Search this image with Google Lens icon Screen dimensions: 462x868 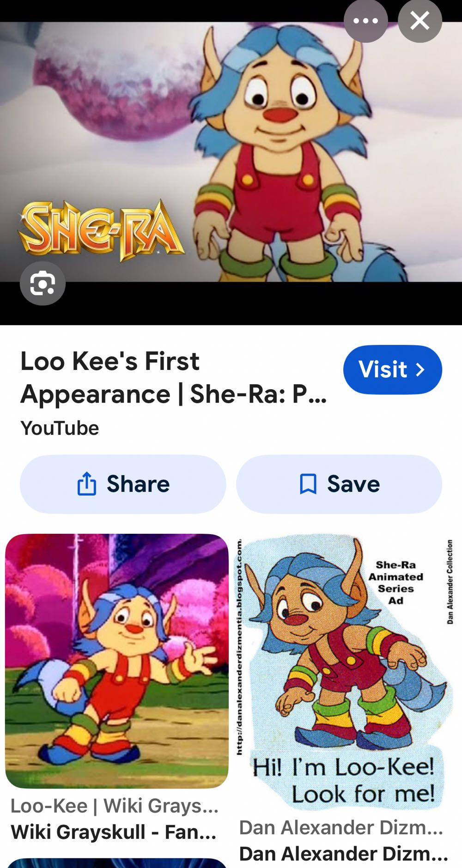[43, 283]
